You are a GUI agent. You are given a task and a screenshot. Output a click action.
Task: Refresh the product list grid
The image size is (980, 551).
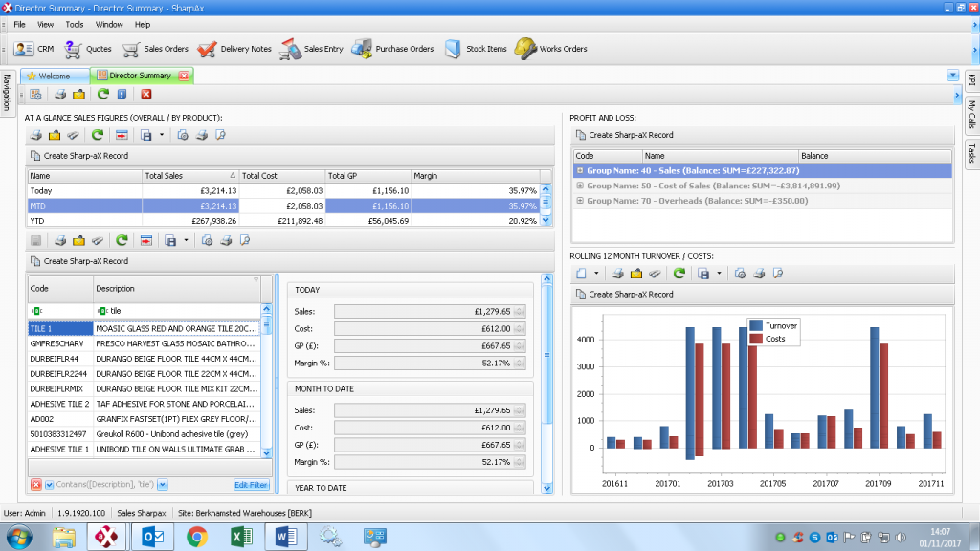click(122, 240)
